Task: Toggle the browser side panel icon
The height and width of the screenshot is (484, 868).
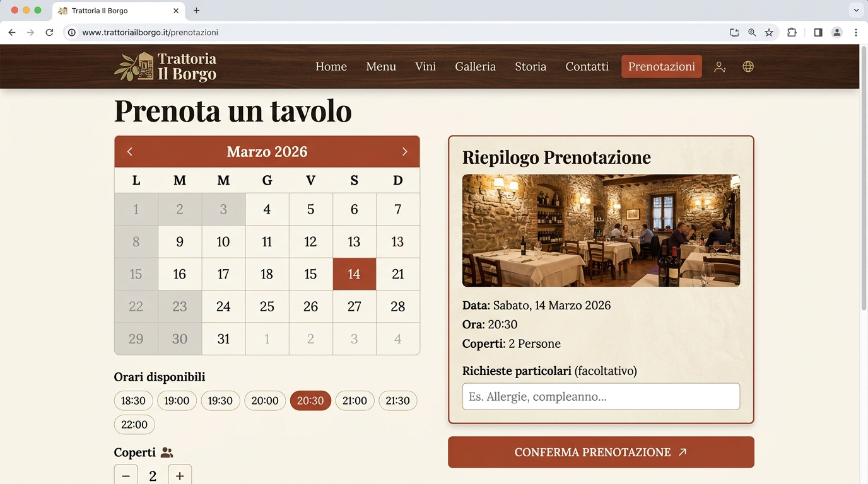Action: pyautogui.click(x=818, y=32)
